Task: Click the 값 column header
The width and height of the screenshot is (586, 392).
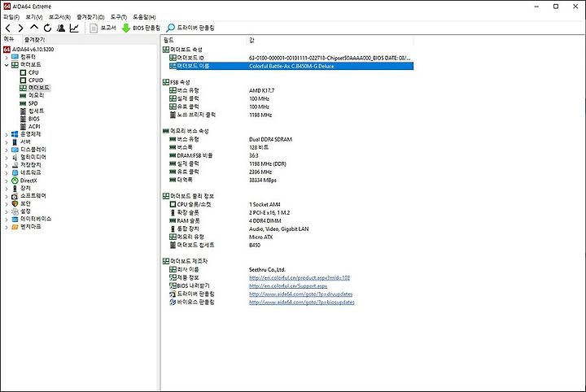Action: point(330,40)
